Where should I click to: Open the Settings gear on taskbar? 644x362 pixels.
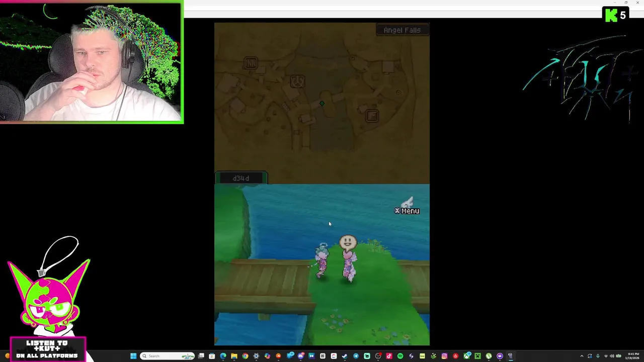pos(256,356)
